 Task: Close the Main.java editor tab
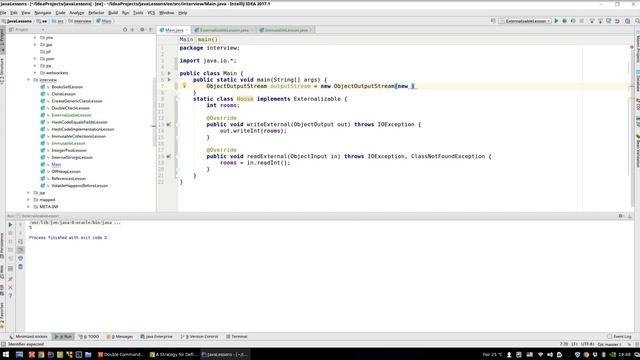click(187, 30)
